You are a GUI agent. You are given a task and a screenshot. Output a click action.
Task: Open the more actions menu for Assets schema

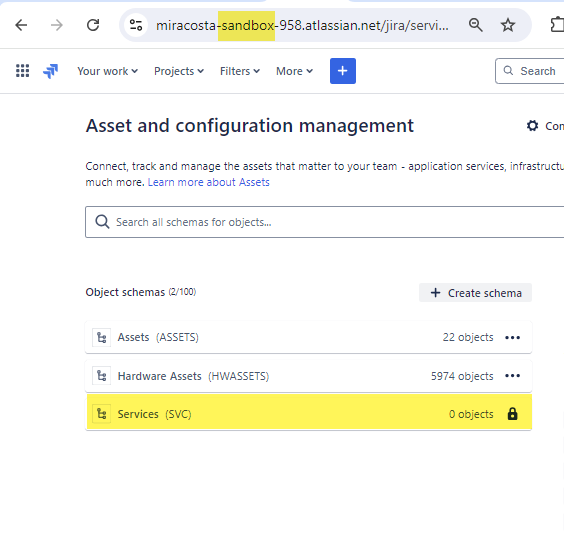point(513,337)
